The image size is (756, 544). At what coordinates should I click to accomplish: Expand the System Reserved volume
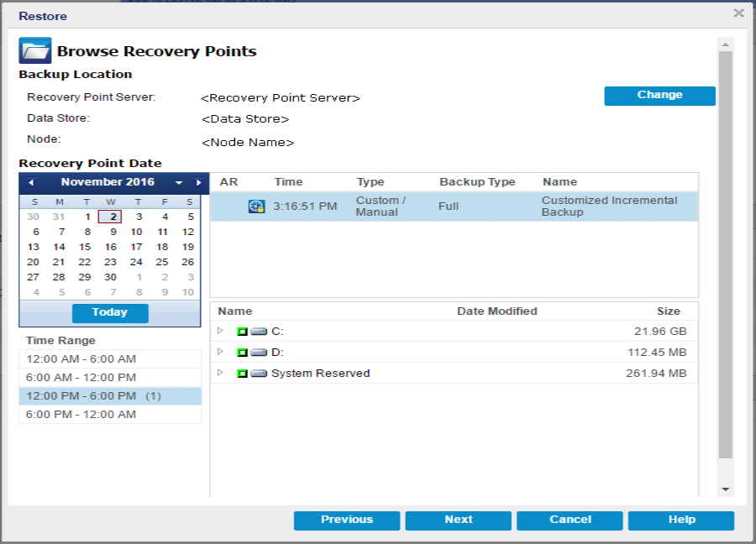220,373
